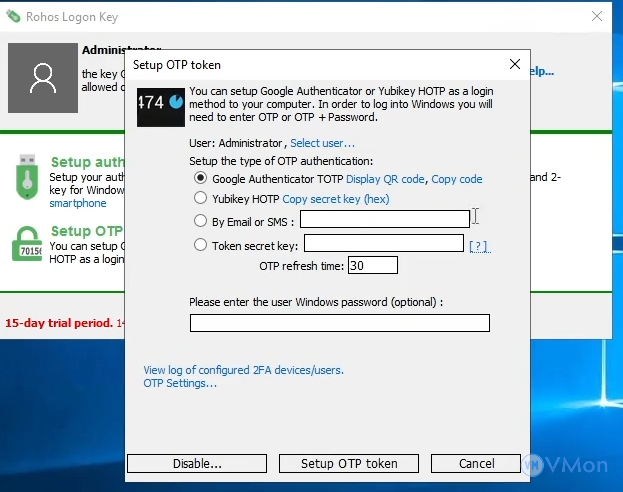Click the Rohos Logon Key title icon
Screen dimensions: 623x492
pyautogui.click(x=13, y=15)
